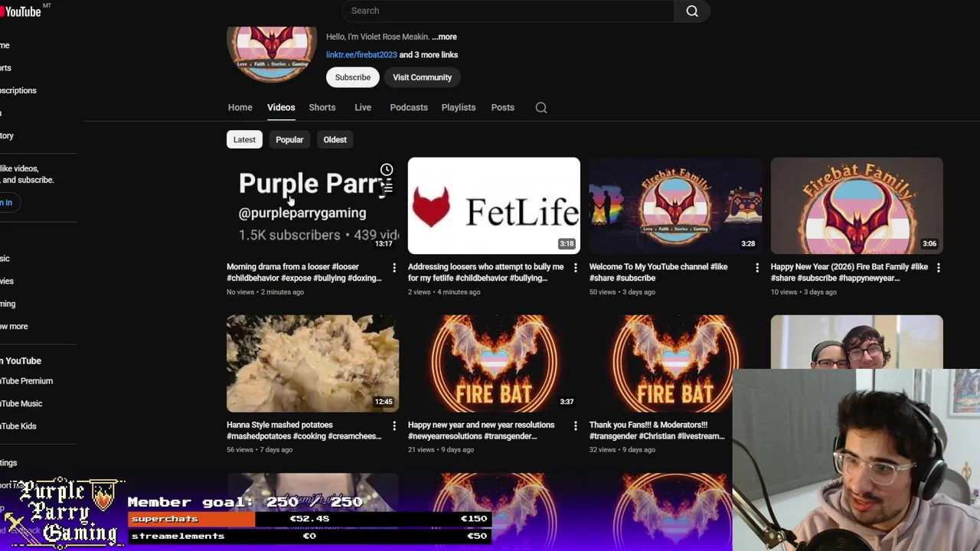Click Watch later clock icon on Purple Parry thumbnail
This screenshot has width=980, height=551.
[x=387, y=170]
